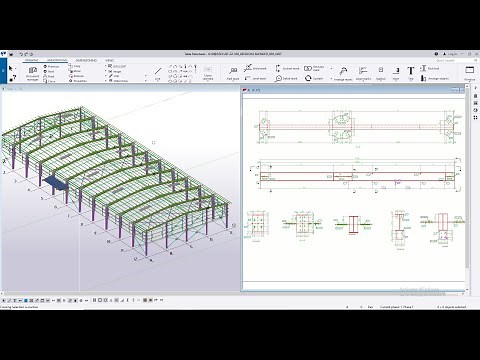This screenshot has width=480, height=360.
Task: Select the Text tool
Action: [x=411, y=73]
